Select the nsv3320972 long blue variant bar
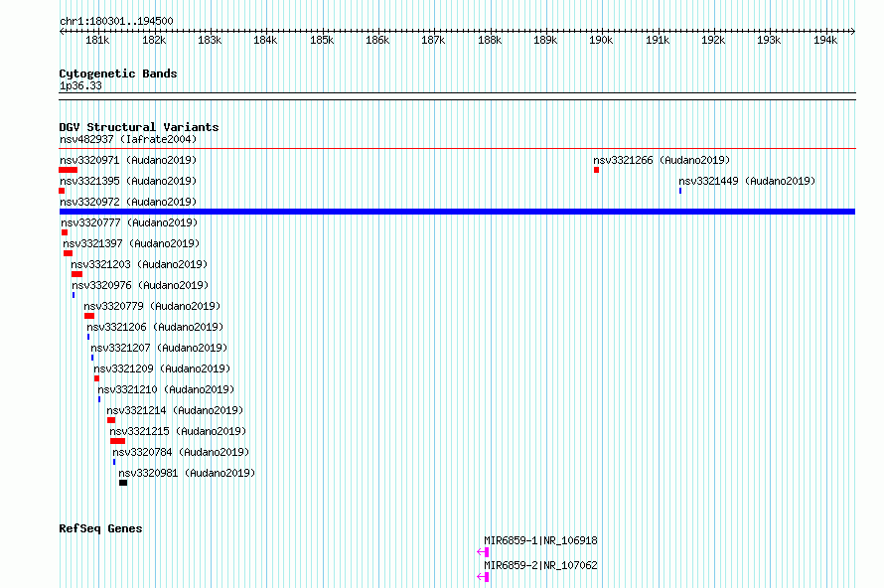 tap(457, 212)
